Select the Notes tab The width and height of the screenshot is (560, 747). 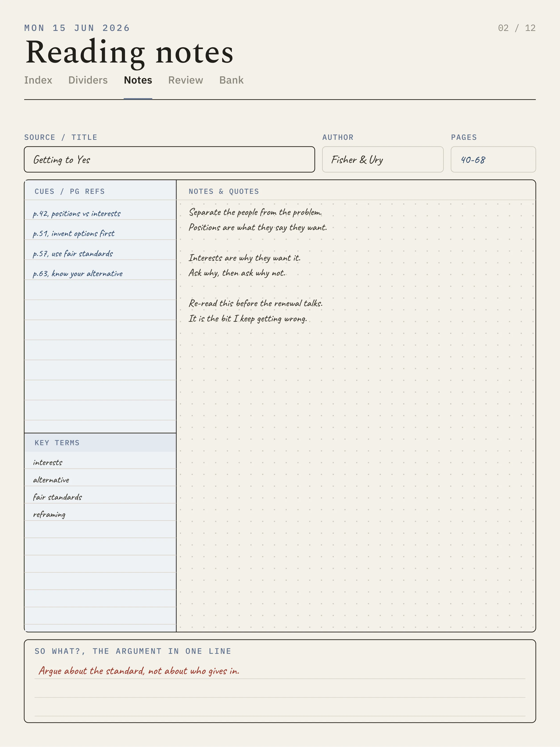point(138,80)
